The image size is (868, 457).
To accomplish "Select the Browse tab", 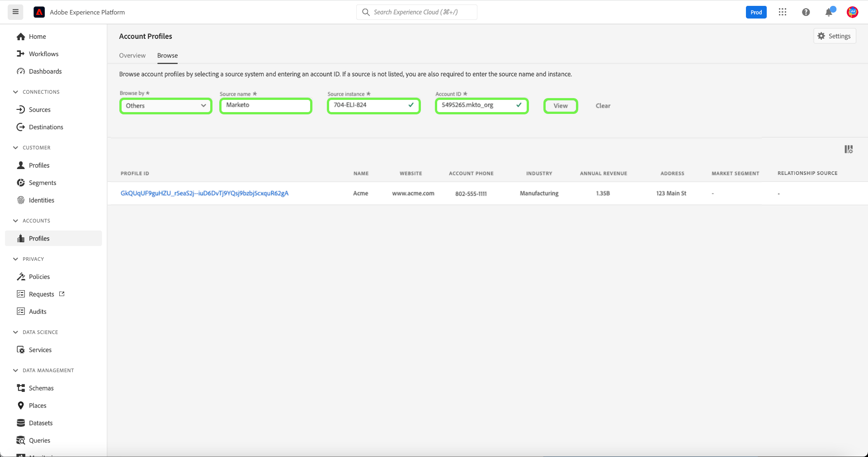I will click(x=168, y=56).
